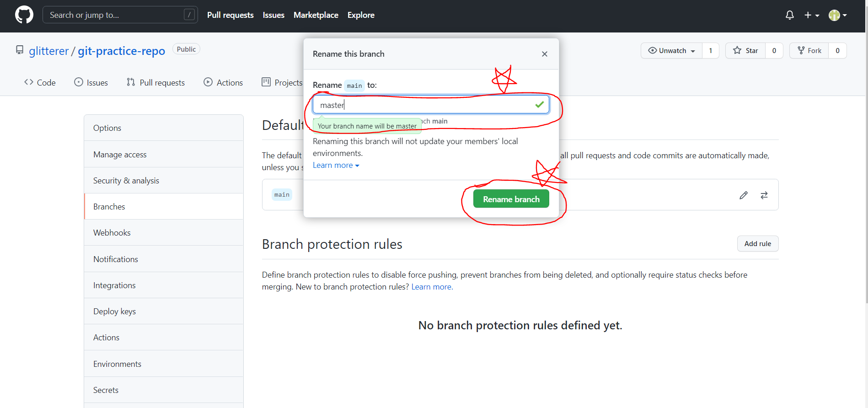Click the watchers count 1
The height and width of the screenshot is (408, 868).
click(x=710, y=50)
